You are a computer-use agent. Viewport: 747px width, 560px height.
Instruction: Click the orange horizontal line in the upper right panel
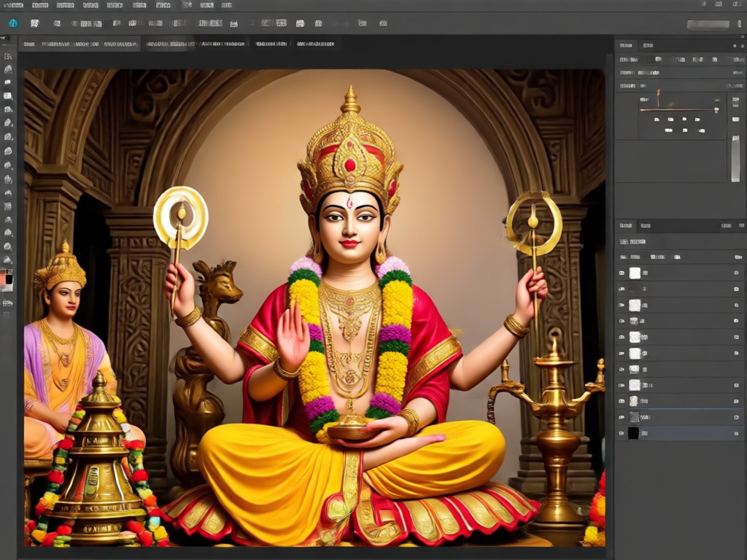point(678,110)
